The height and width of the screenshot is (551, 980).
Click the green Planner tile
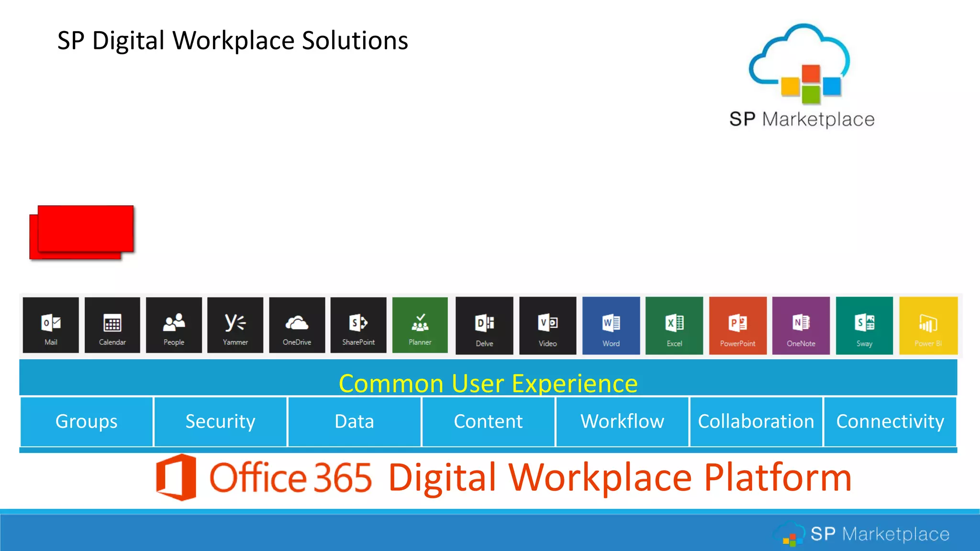point(420,325)
